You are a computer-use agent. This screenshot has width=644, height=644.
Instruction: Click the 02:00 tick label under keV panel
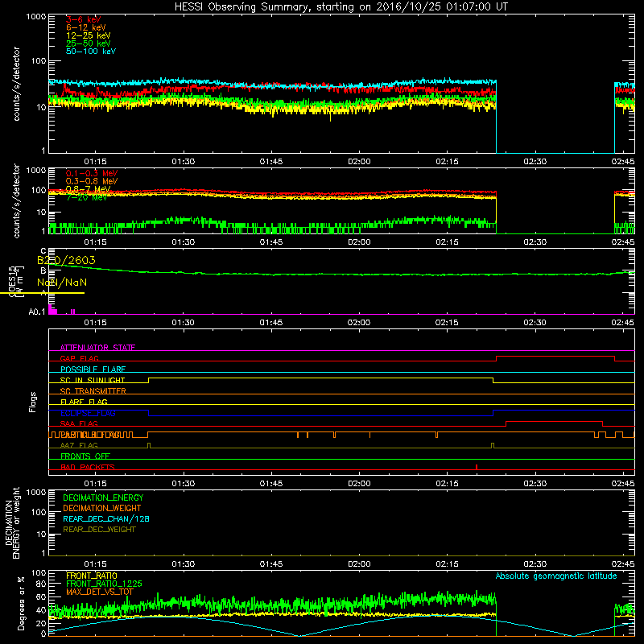[359, 162]
